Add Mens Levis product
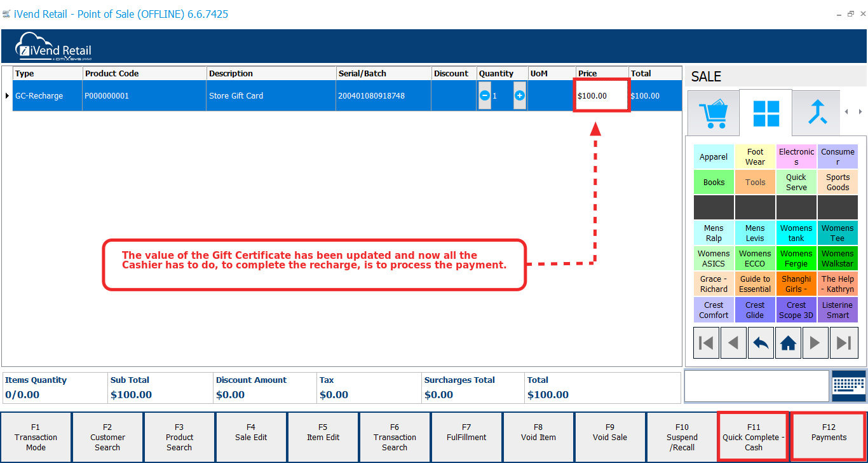 tap(755, 233)
